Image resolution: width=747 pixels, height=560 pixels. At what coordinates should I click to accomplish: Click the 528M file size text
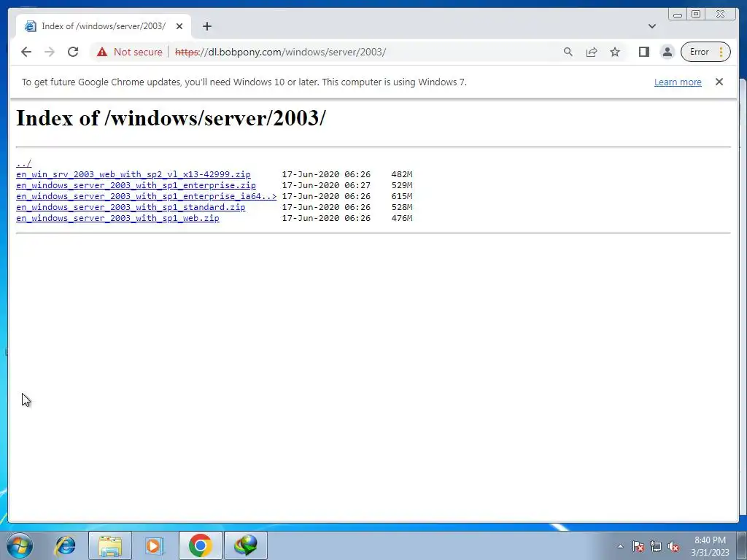pos(402,207)
